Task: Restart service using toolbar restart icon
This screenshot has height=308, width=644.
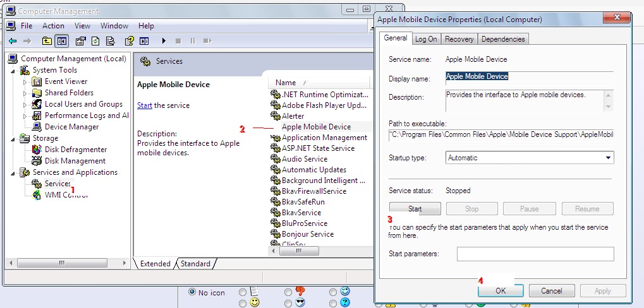Action: click(207, 41)
